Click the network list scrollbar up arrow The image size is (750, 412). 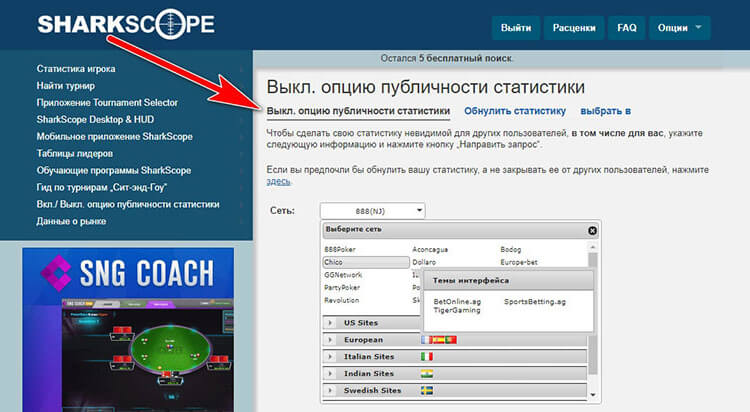593,247
